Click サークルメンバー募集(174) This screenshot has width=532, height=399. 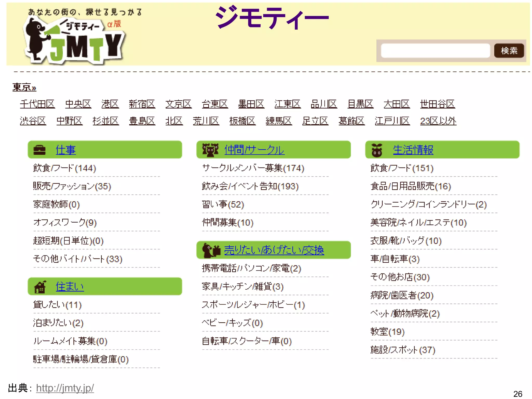(253, 168)
